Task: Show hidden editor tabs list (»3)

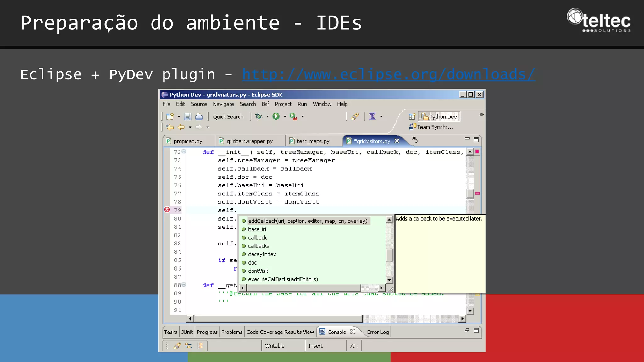Action: click(x=415, y=140)
